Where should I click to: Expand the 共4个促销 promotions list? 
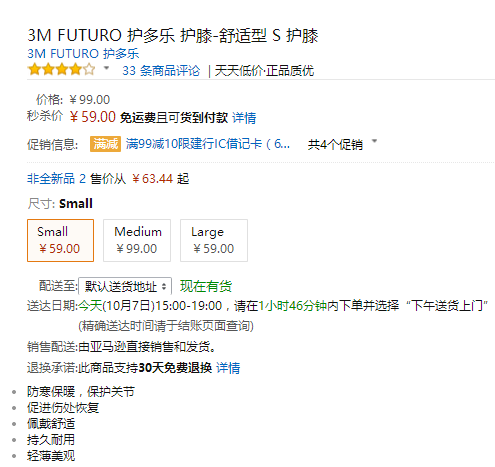pos(335,144)
